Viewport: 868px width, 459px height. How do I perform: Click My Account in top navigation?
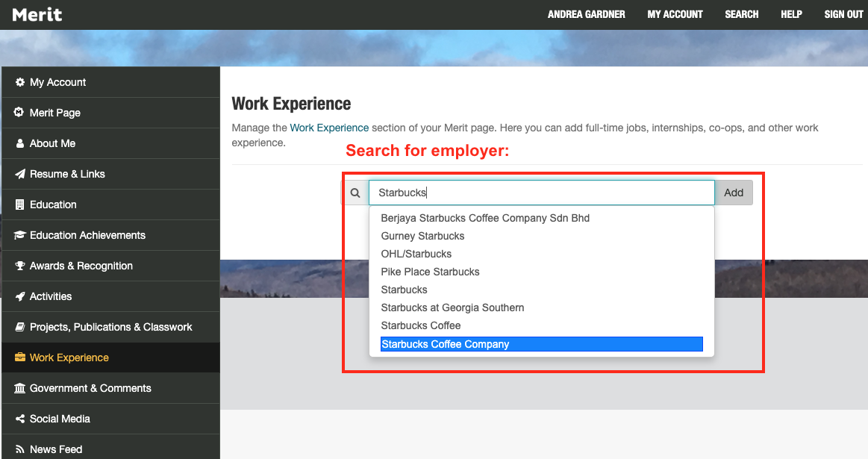[675, 14]
